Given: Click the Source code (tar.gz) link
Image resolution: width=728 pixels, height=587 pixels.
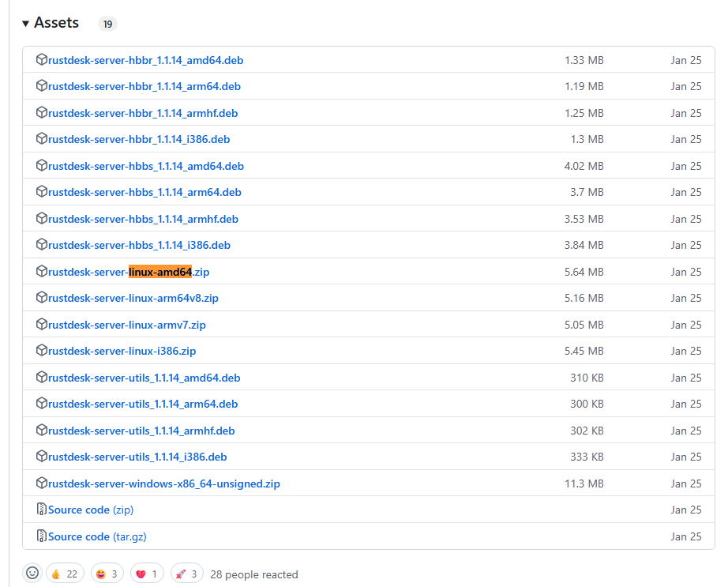Looking at the screenshot, I should [x=97, y=536].
